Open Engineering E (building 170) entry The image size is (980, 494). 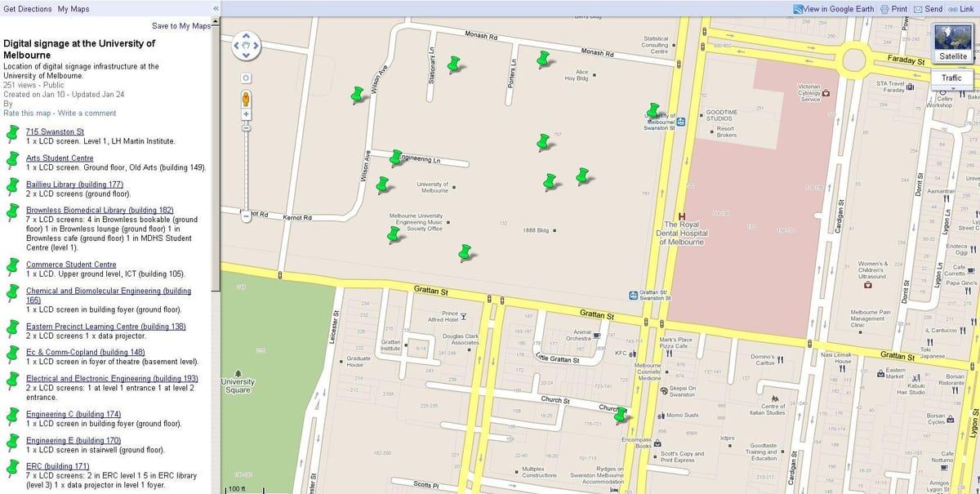click(x=73, y=440)
